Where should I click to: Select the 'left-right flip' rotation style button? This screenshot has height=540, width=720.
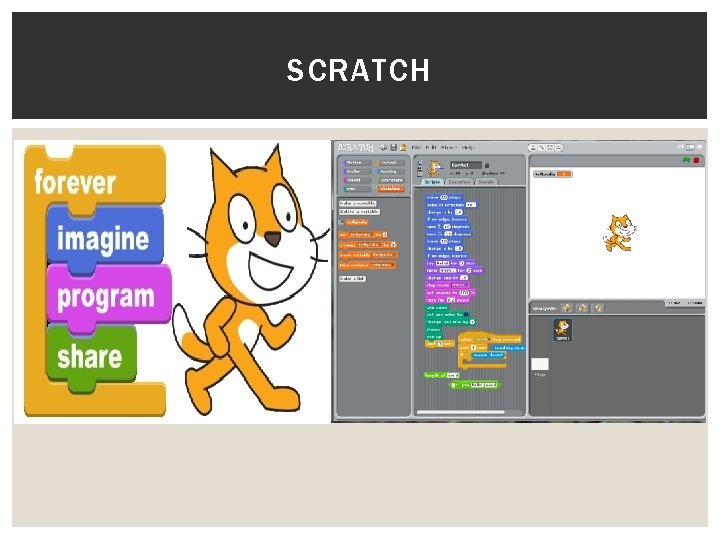tap(420, 168)
